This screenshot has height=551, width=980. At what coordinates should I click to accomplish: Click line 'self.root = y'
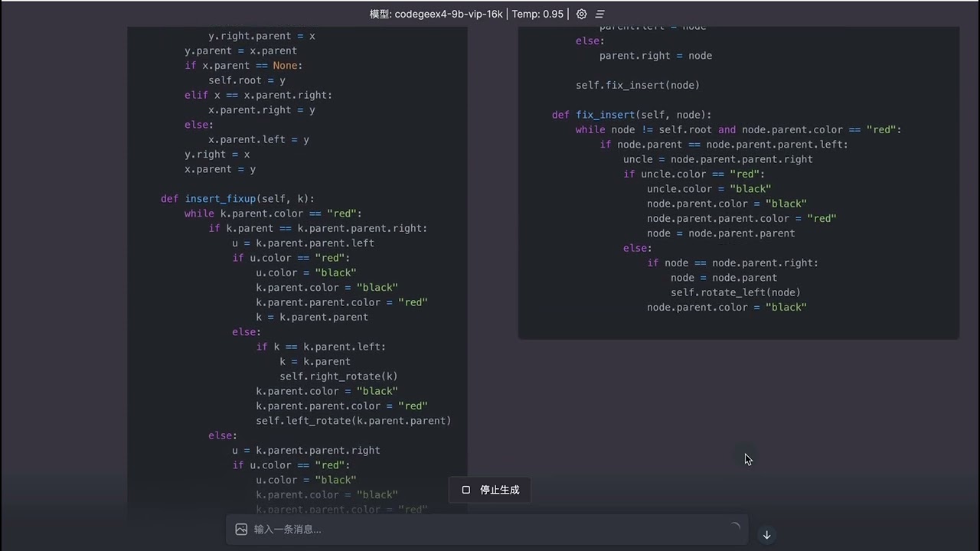click(x=247, y=80)
